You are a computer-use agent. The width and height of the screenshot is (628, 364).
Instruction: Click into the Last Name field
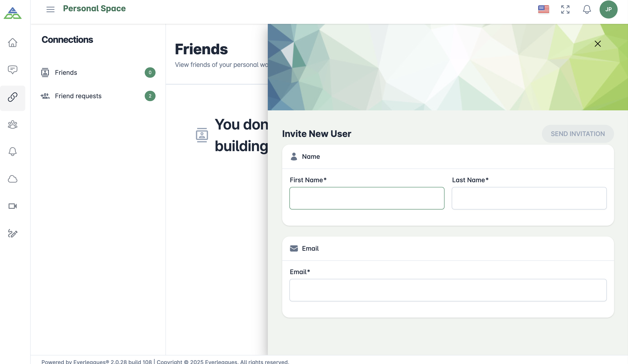click(x=529, y=198)
